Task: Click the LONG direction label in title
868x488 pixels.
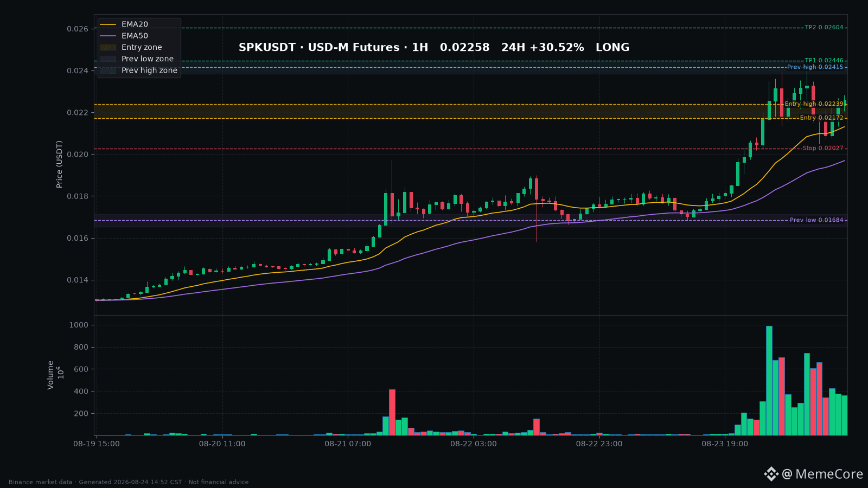Action: [x=612, y=47]
